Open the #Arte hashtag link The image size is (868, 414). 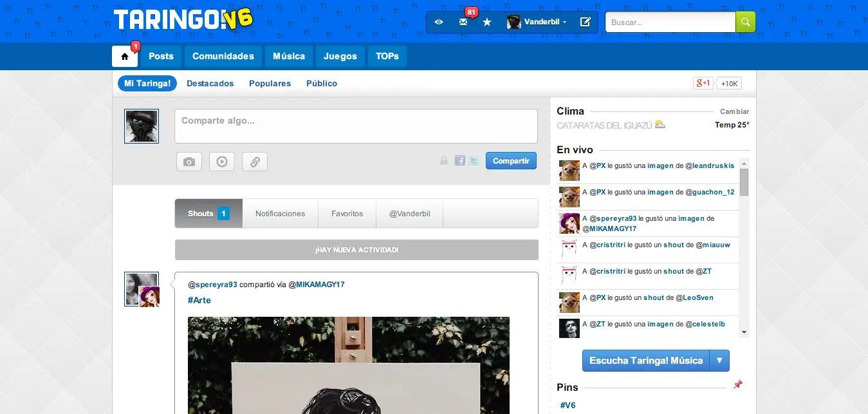tap(199, 300)
